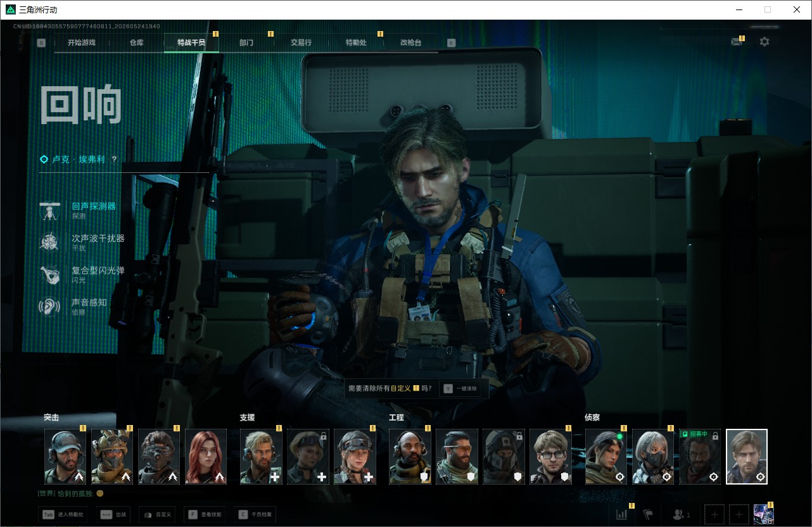Open the 交易行 tab
The image size is (812, 527).
(x=301, y=42)
